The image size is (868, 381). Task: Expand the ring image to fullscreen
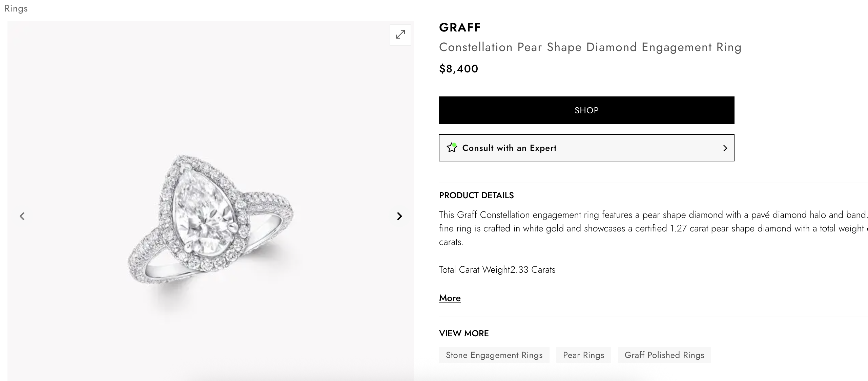coord(400,35)
